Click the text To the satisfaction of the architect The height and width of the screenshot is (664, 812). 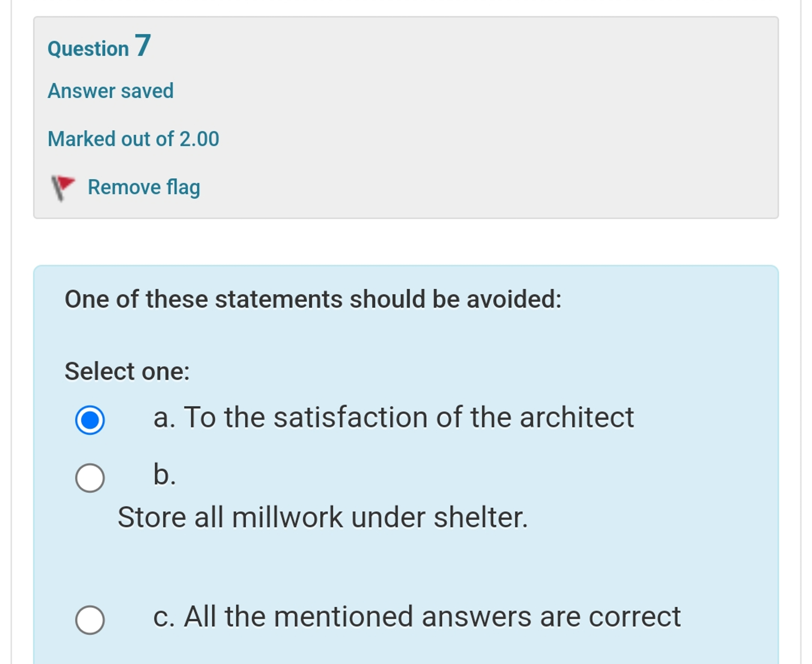394,419
